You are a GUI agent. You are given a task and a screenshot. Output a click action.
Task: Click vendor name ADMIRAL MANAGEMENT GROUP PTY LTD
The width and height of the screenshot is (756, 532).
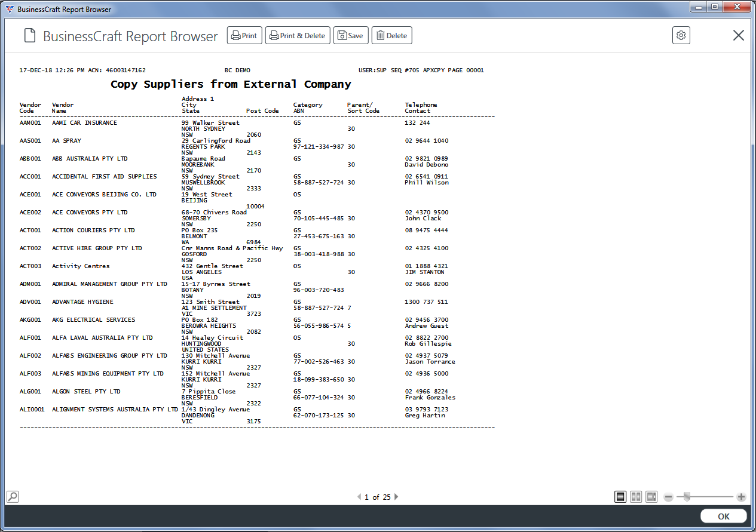110,284
